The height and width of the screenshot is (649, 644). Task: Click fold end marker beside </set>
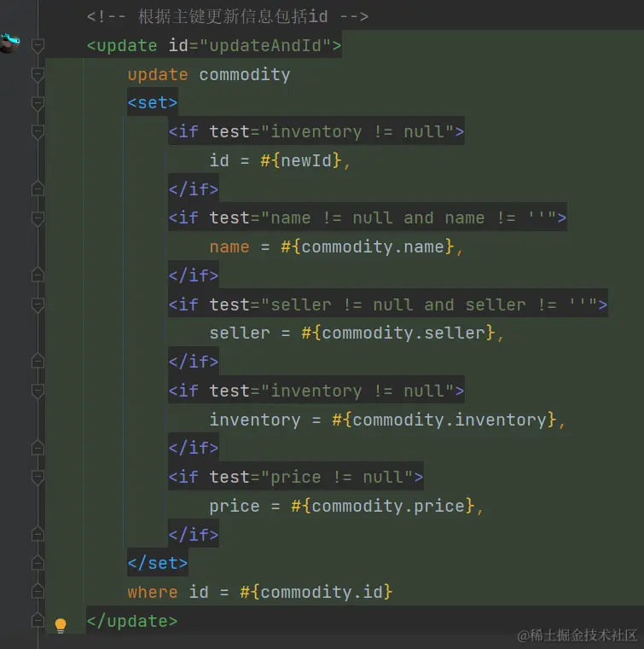point(38,563)
